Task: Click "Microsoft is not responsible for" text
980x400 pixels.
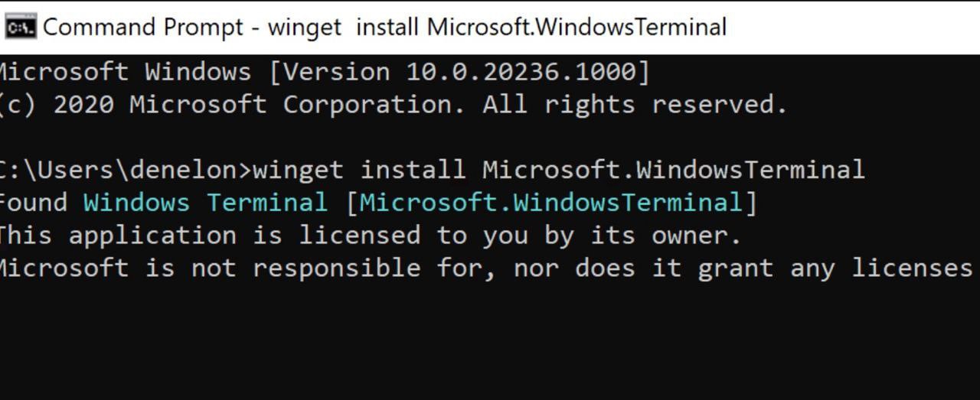Action: point(247,268)
